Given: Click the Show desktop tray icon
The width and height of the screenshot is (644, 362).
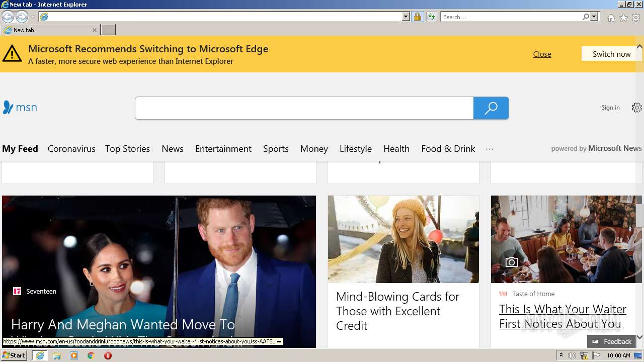Looking at the screenshot, I should [638, 355].
